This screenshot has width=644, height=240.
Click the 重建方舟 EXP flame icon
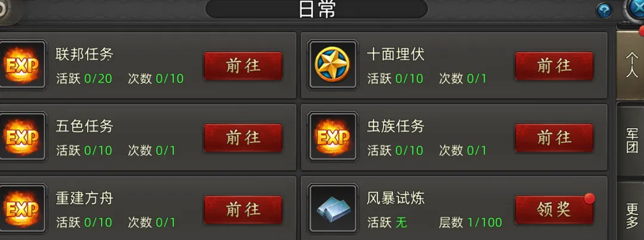21,209
